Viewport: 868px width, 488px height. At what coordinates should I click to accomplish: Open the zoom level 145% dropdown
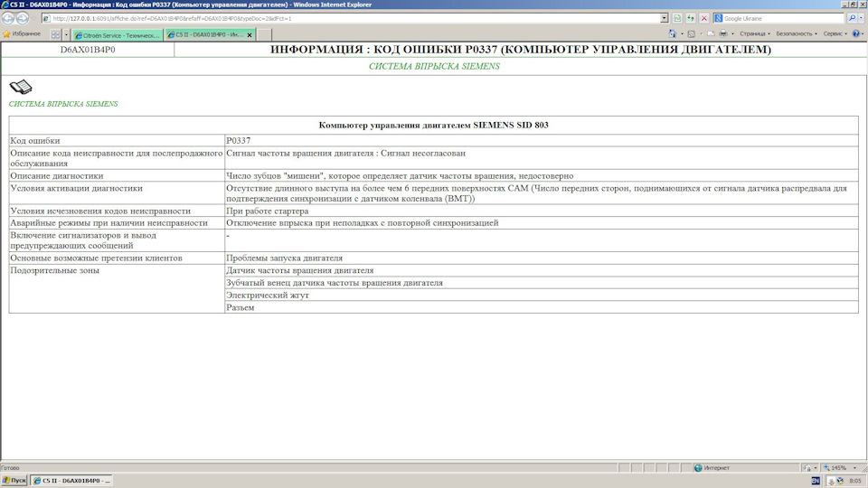pyautogui.click(x=854, y=467)
